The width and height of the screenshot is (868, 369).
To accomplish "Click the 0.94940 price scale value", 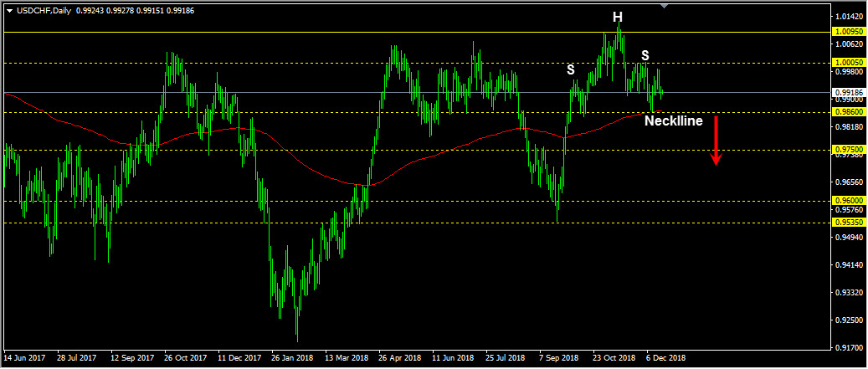I will 849,238.
